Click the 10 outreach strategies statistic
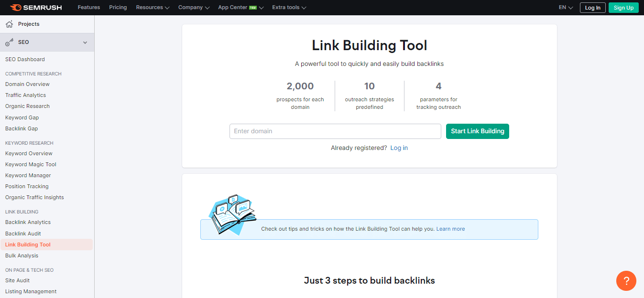 point(370,96)
